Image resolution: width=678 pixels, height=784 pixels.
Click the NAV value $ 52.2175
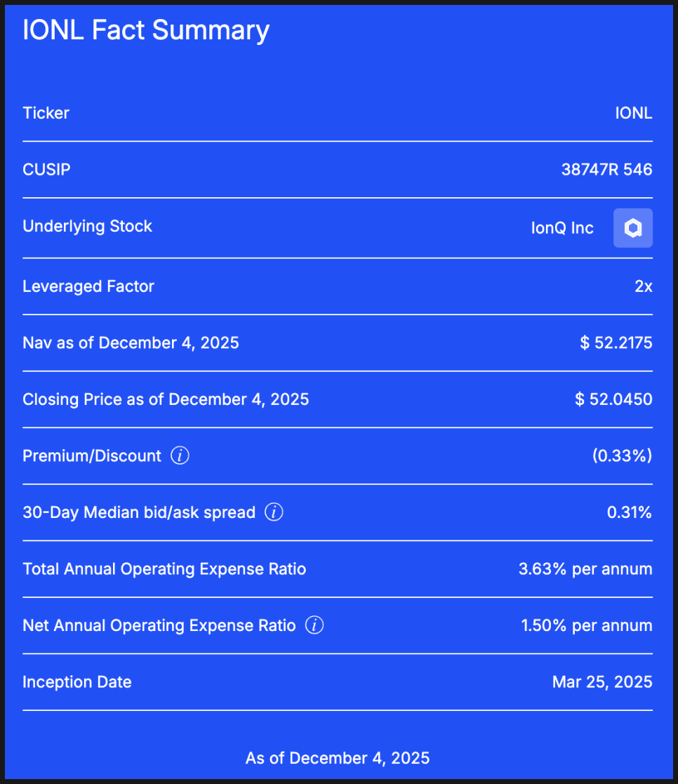[616, 343]
